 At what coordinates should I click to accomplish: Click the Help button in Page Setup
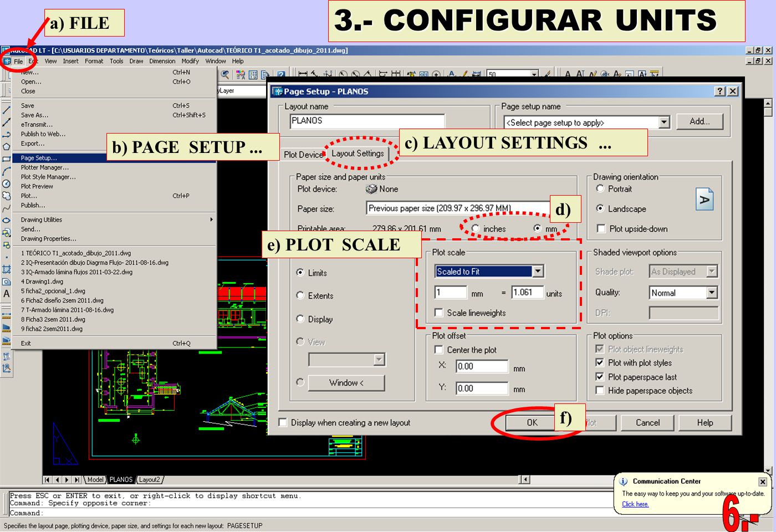click(x=705, y=423)
